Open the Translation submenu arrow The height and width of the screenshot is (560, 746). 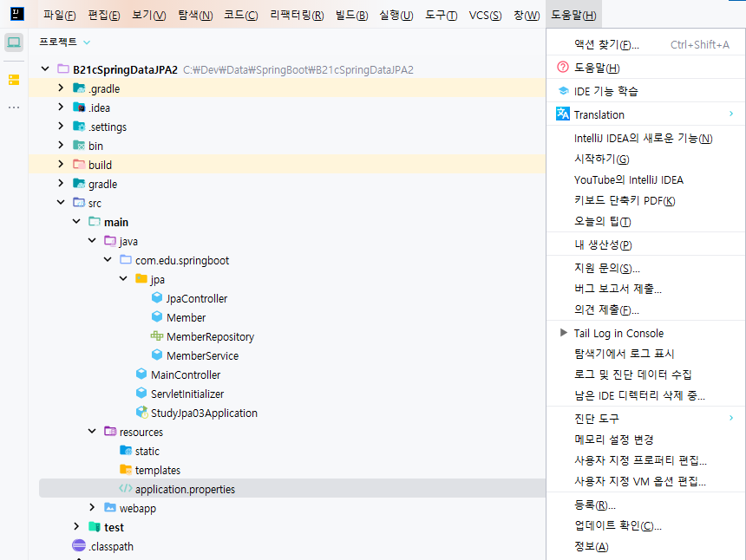[x=731, y=114]
